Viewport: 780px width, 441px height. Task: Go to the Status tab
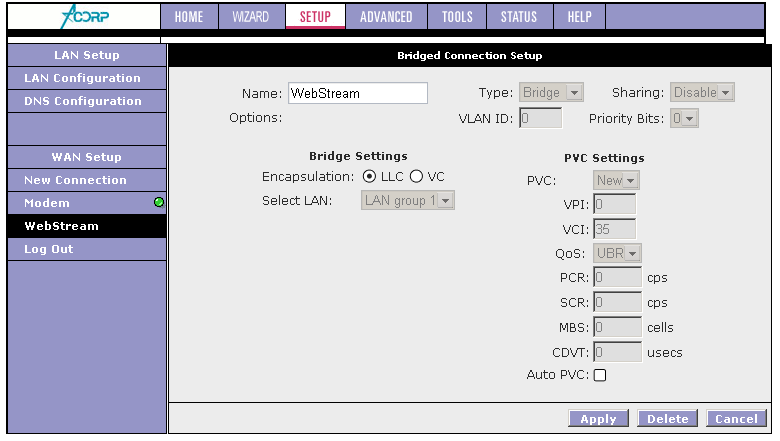coord(518,17)
